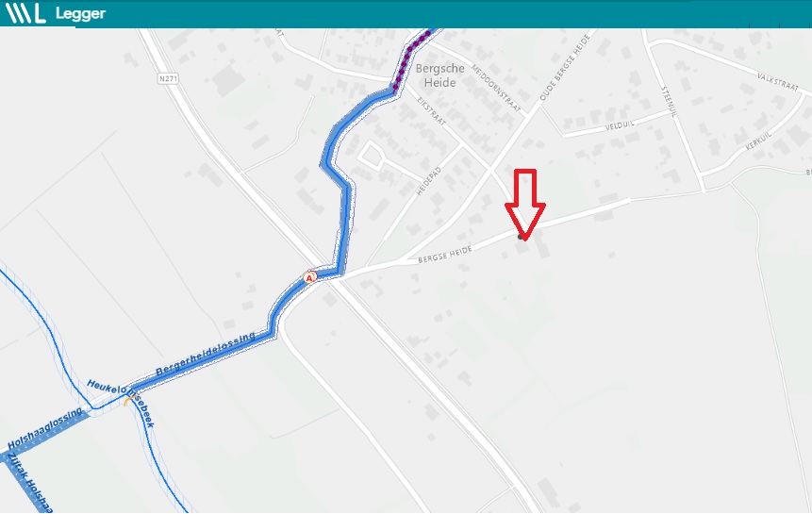Select the Bergerheidelossing waterway label
Screen dimensions: 812x514
click(x=206, y=354)
